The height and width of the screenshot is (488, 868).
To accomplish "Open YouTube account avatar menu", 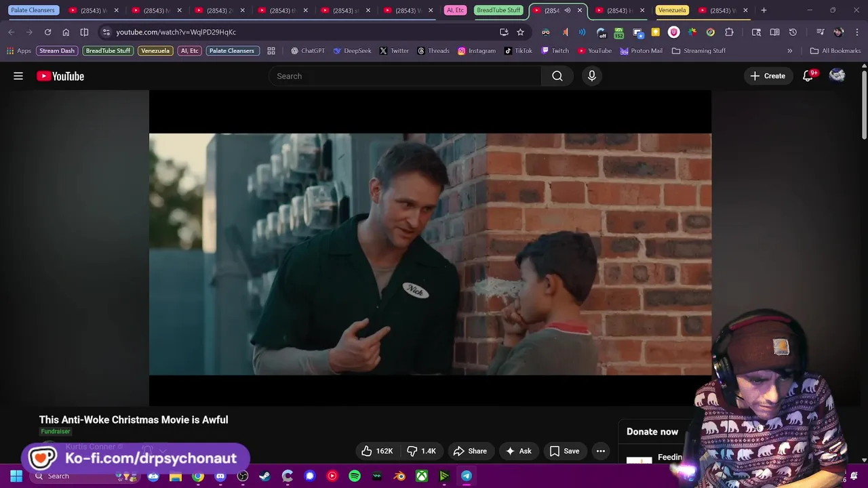I will coord(837,76).
